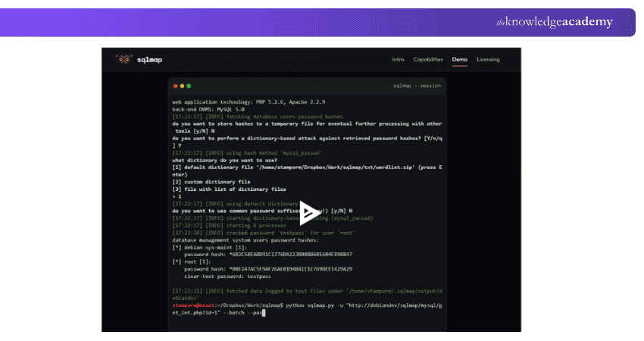The image size is (644, 341).
Task: Click the '[*] debian-sys-maint [1]:' line
Action: tap(210, 247)
